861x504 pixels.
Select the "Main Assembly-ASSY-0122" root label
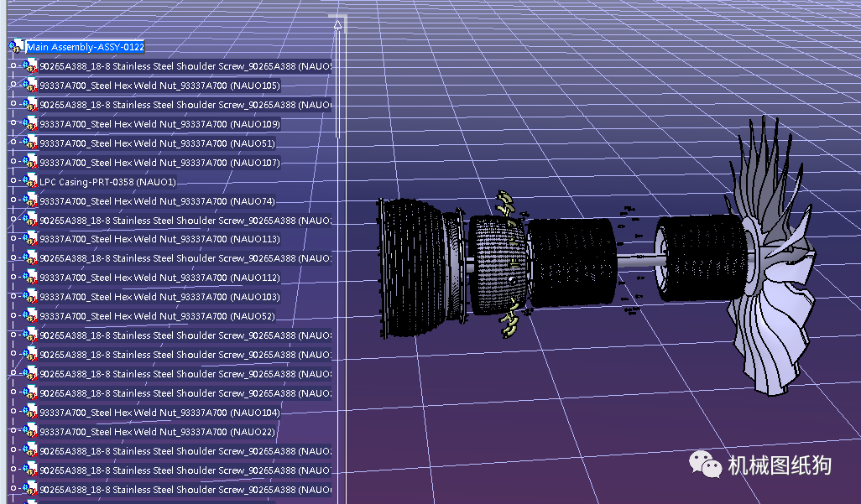pos(85,47)
